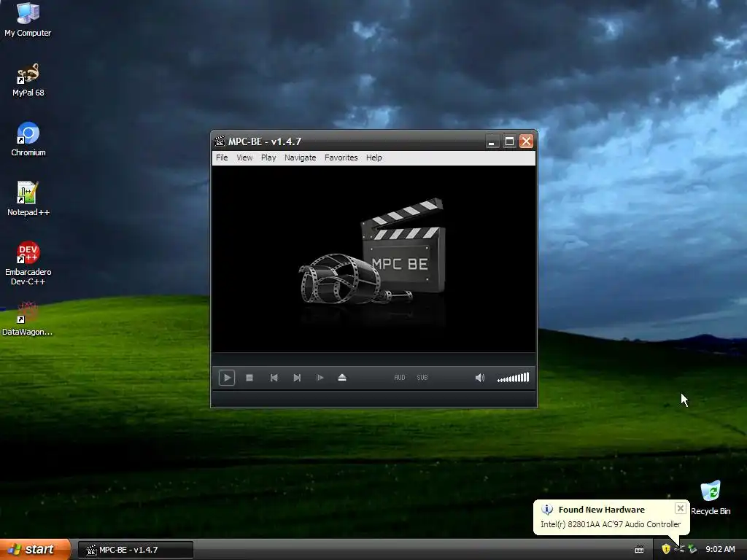Click the Stop button in MPC-BE

249,378
